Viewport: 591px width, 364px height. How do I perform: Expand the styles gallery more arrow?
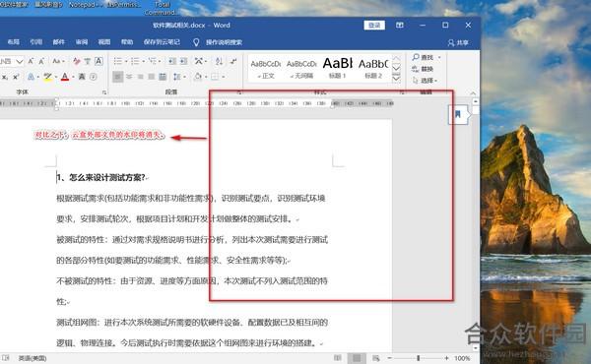coord(396,79)
